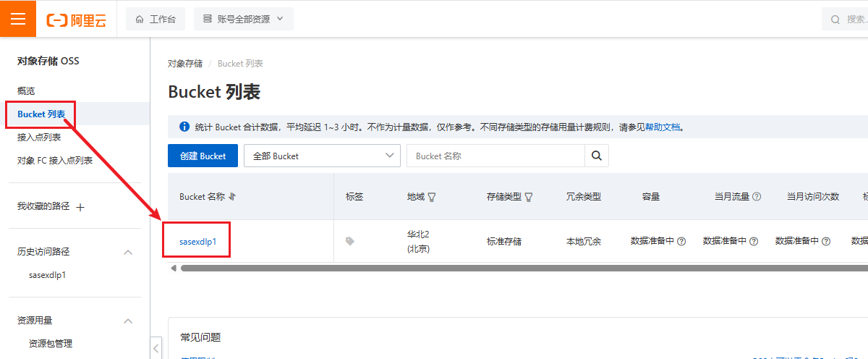Collapse the left sidebar with the arrow handle
This screenshot has height=359, width=868.
tap(157, 348)
